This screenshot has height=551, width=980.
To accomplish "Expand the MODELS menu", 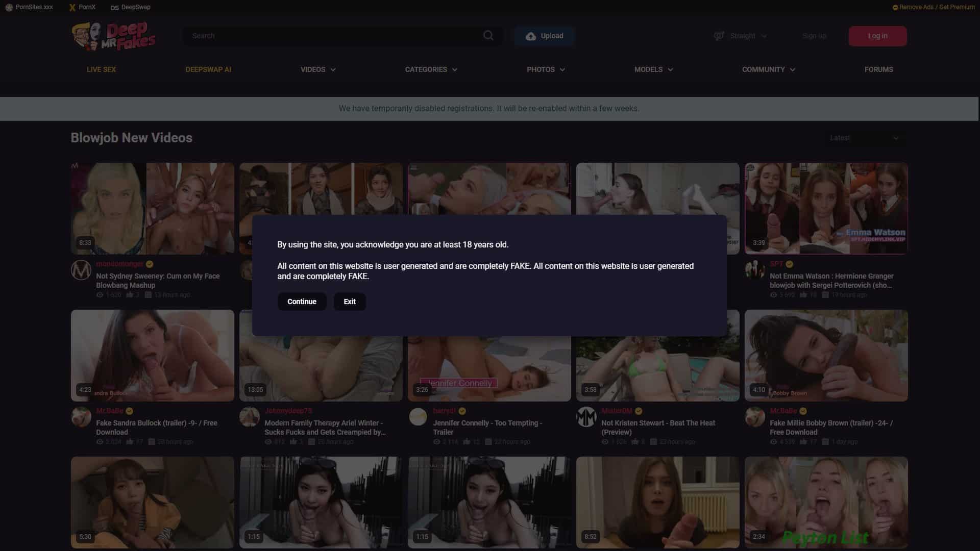I will click(654, 69).
